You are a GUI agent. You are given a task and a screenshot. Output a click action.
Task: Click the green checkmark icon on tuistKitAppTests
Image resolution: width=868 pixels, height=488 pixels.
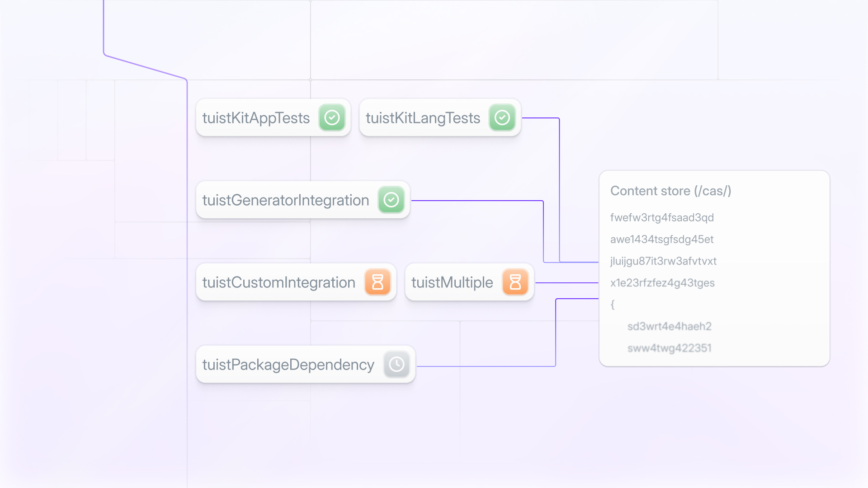coord(332,117)
